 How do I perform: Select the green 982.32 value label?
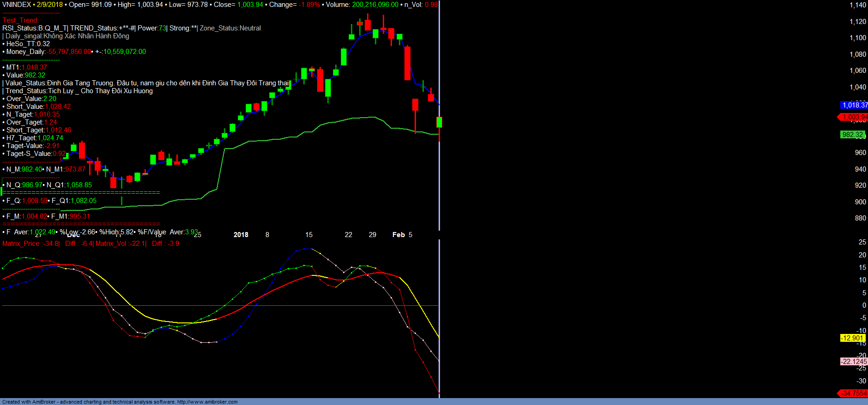(852, 135)
